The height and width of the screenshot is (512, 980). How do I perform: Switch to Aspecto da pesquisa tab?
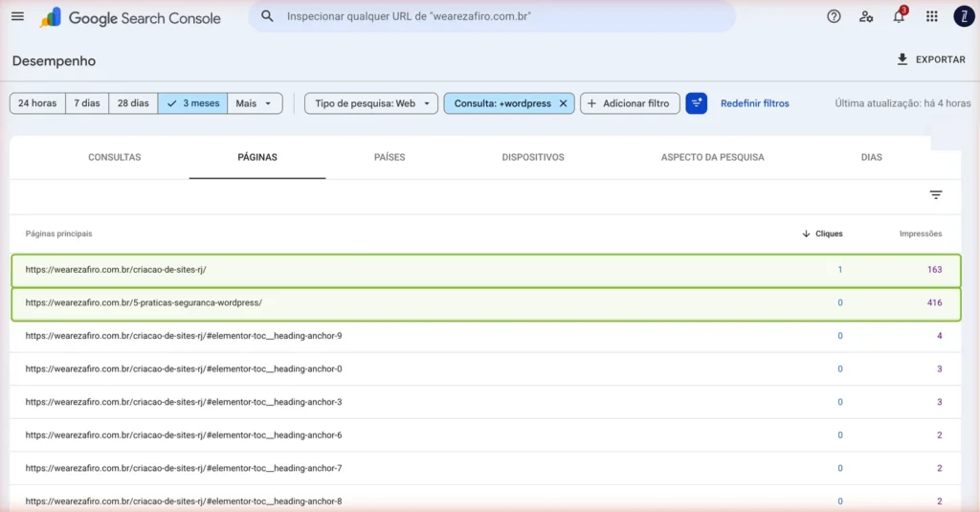pyautogui.click(x=712, y=158)
